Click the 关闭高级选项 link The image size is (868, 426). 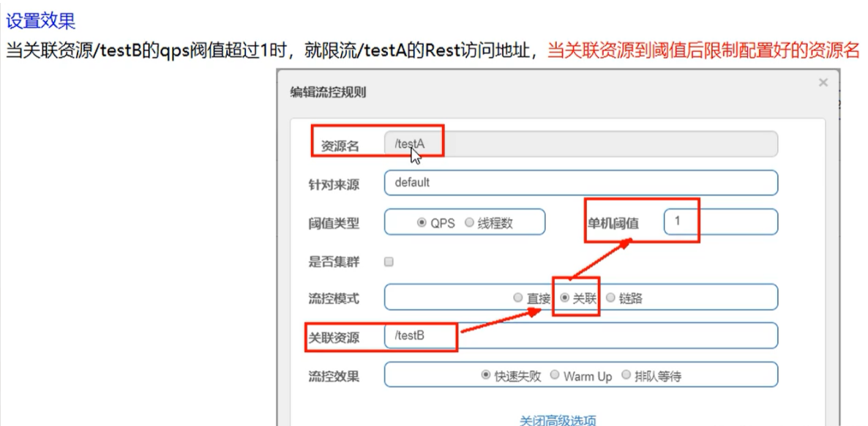point(558,420)
